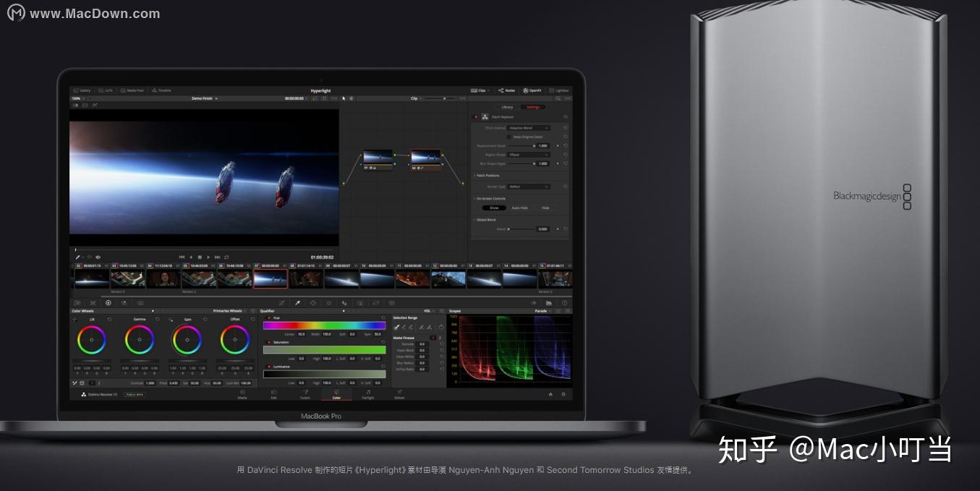
Task: Toggle the Luminance qualifier red dot
Action: (270, 367)
